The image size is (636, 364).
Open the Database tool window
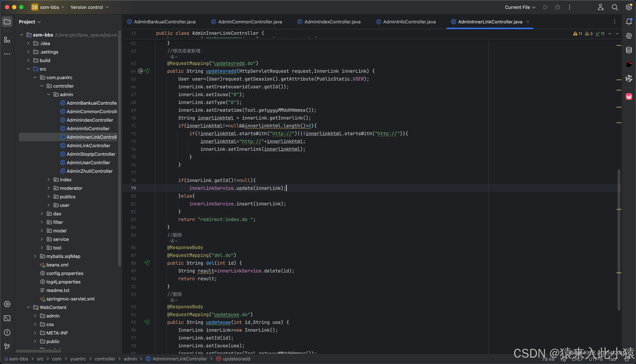click(x=629, y=50)
